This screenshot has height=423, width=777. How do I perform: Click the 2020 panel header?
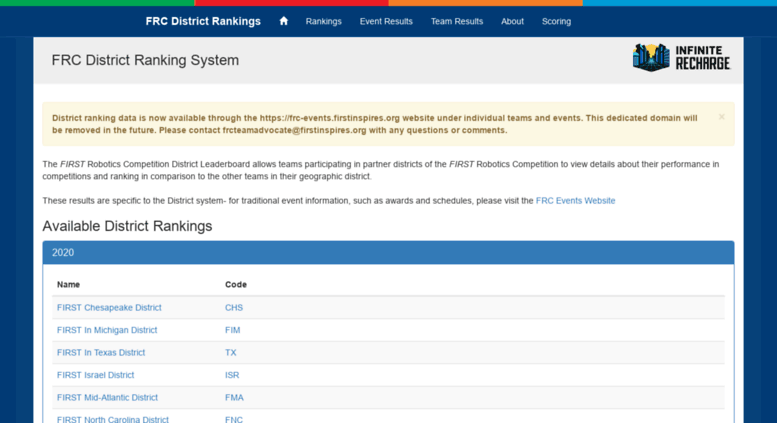point(388,253)
